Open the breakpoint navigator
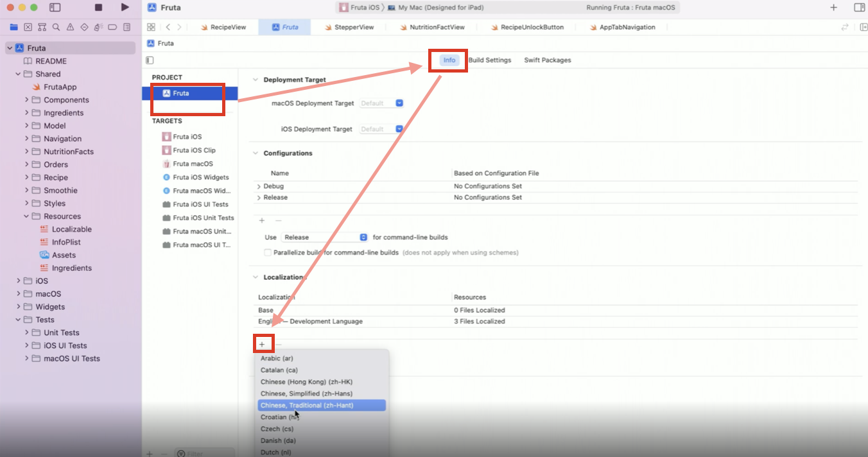The image size is (868, 457). 112,27
